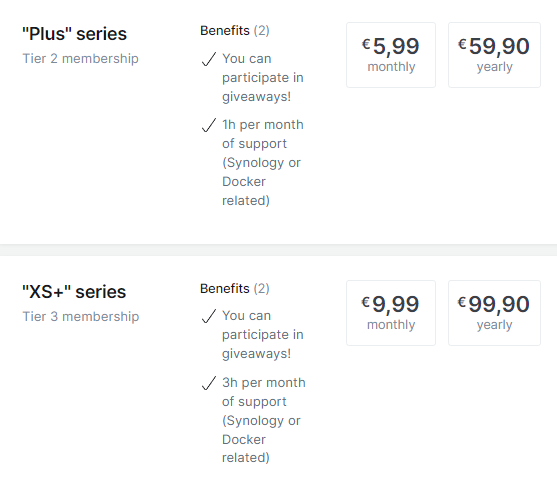Click the Tier 2 membership label
The image size is (557, 481).
[x=81, y=59]
